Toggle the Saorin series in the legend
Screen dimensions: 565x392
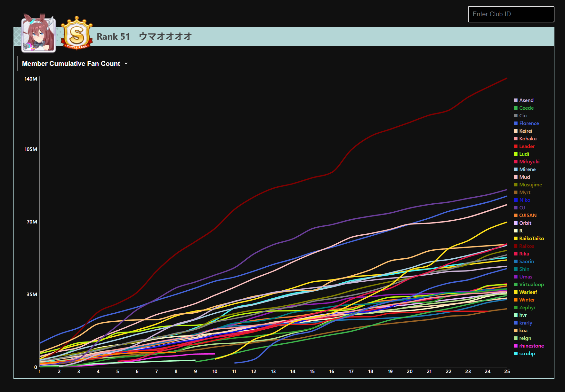click(524, 262)
